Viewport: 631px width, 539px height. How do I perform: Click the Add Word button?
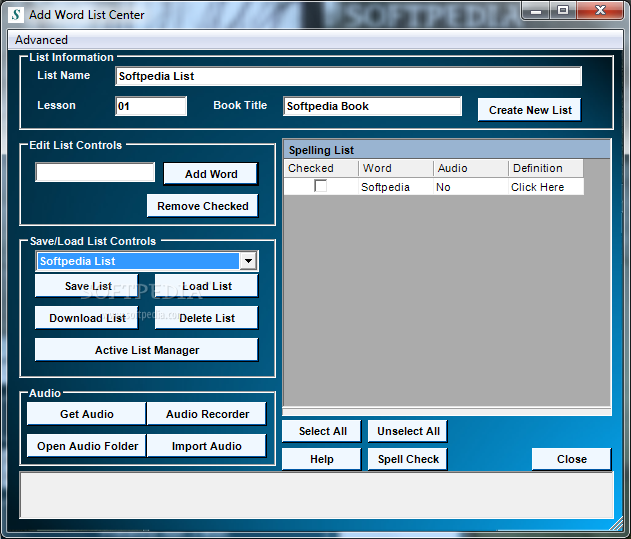click(x=211, y=174)
